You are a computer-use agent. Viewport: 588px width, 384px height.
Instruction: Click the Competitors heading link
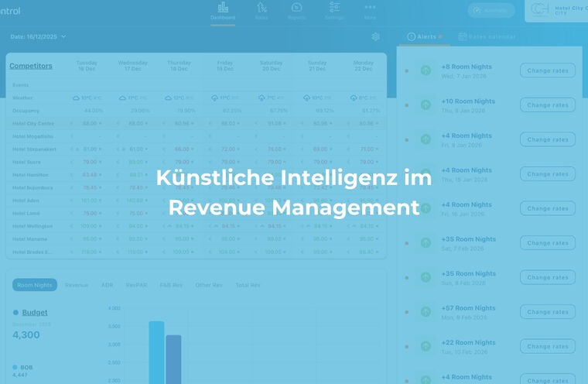click(x=31, y=66)
